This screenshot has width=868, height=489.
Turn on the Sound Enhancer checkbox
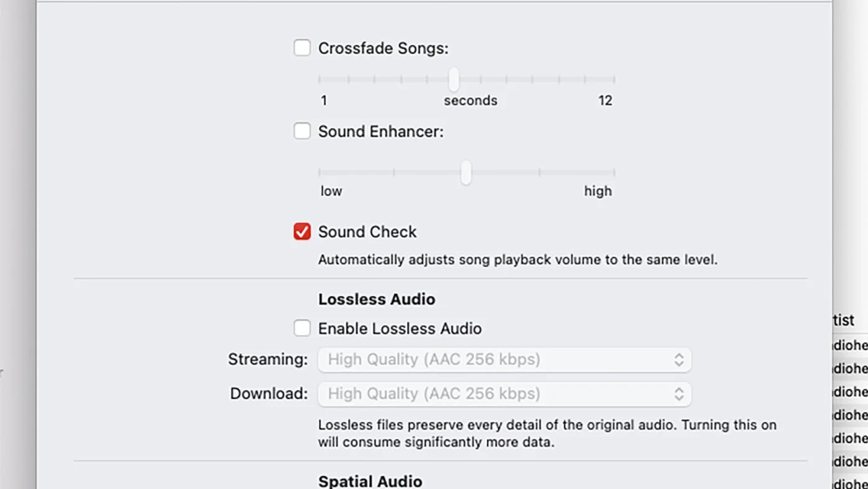coord(302,131)
